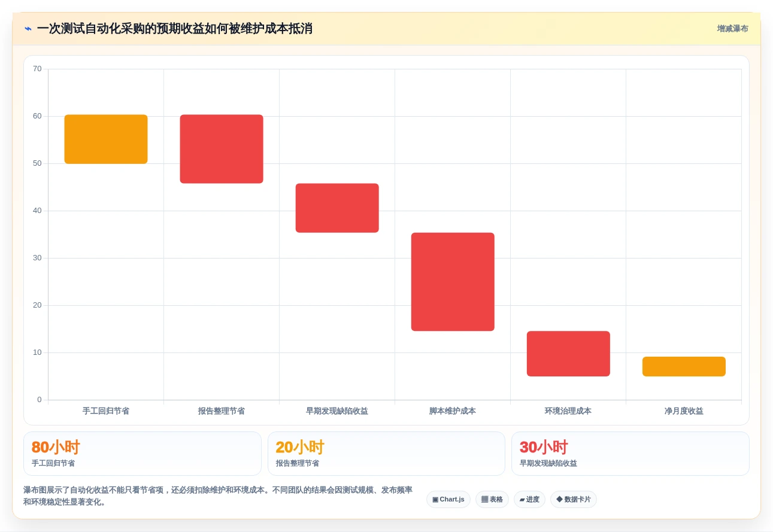
Task: Click the 脚本维护成本 axis label
Action: coord(453,411)
